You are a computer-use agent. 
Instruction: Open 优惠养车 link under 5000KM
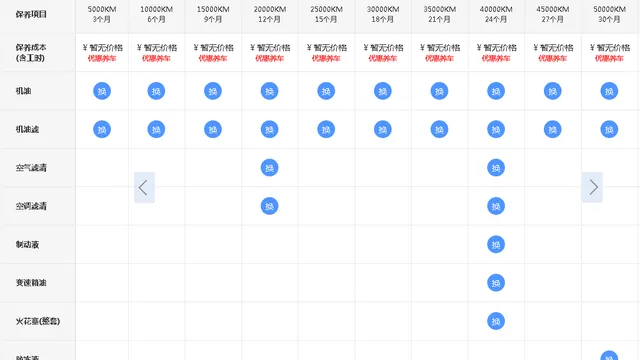102,58
